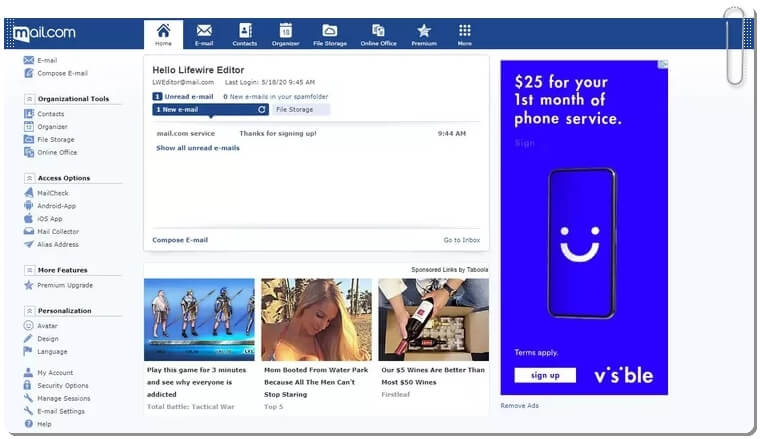Screen dimensions: 760x439
Task: Click the Design pencil icon
Action: [x=29, y=338]
